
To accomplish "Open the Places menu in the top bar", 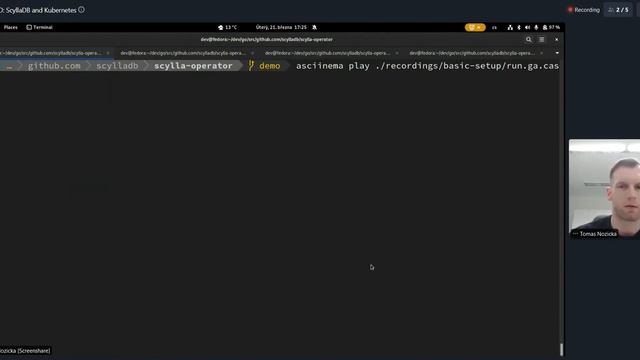I will point(11,27).
